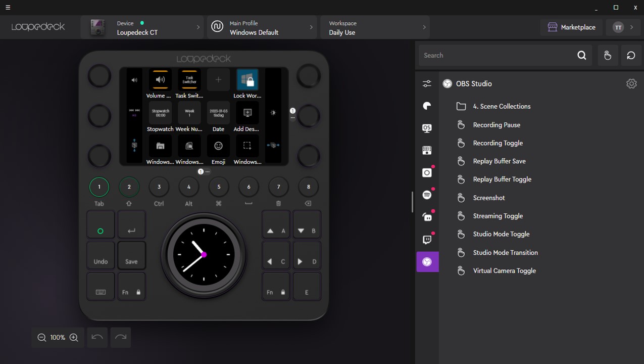The width and height of the screenshot is (644, 364).
Task: Open the macro keypad icon in the sidebar
Action: coord(427,150)
